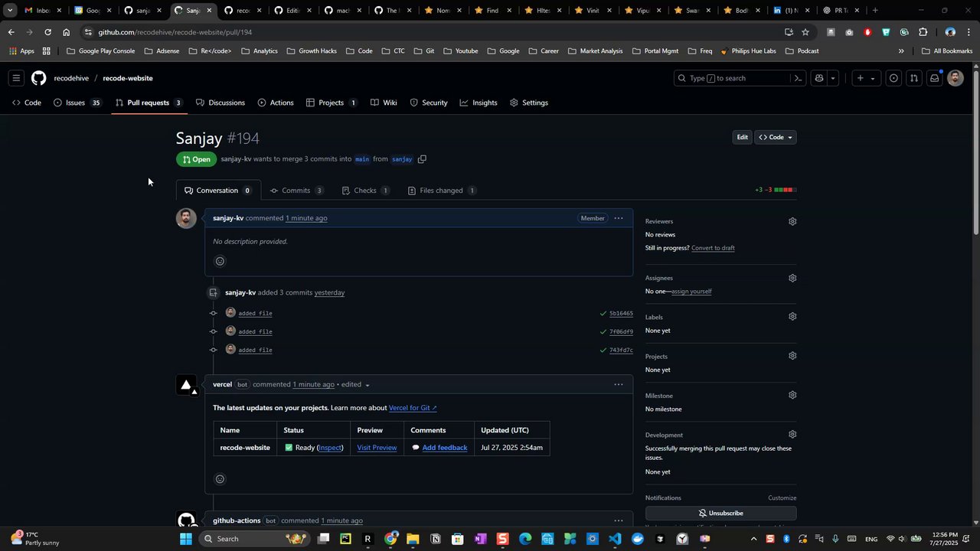The width and height of the screenshot is (980, 551).
Task: Open the Inspect deployment link
Action: (330, 448)
